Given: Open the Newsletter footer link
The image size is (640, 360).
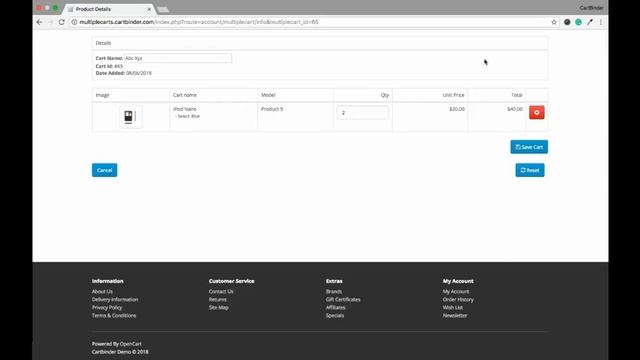Looking at the screenshot, I should 455,316.
